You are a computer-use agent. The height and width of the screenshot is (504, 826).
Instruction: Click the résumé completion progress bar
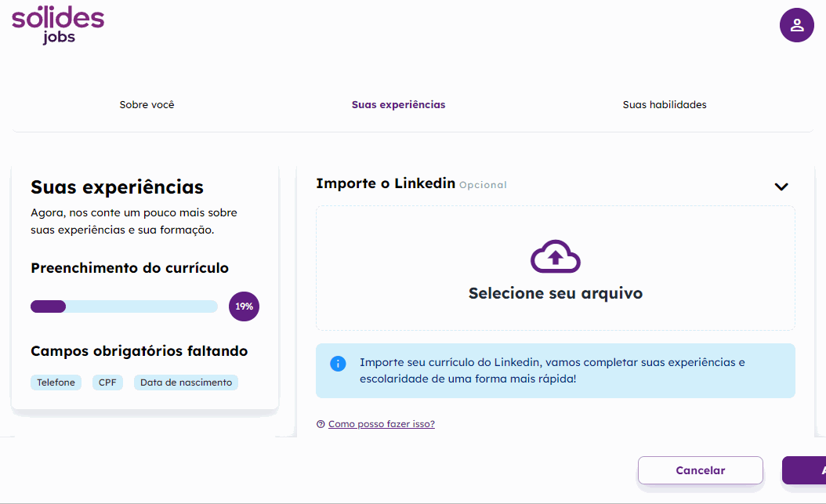coord(124,306)
